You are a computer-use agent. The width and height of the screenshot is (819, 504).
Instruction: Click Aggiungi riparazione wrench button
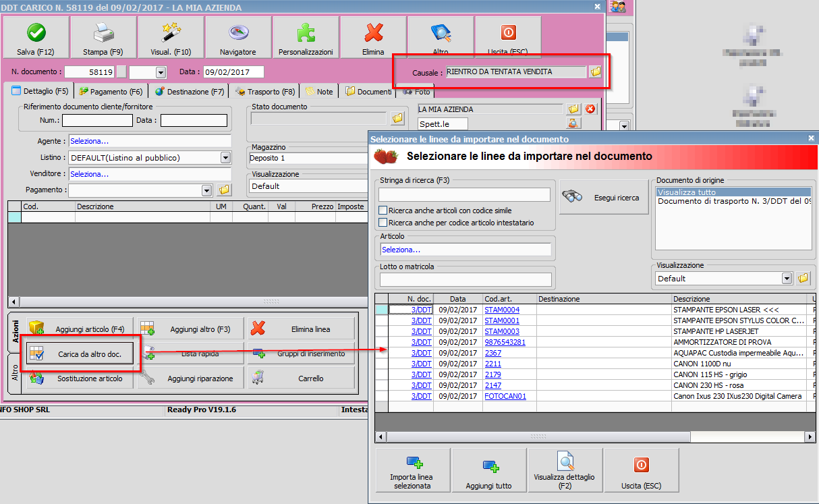tap(190, 379)
